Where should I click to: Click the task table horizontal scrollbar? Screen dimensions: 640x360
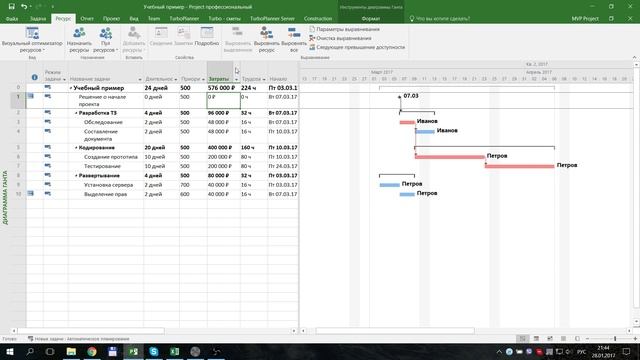pos(91,331)
